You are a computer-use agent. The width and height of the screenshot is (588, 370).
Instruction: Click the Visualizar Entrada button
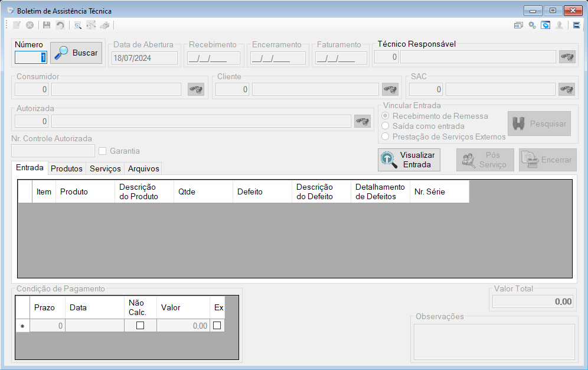[409, 160]
